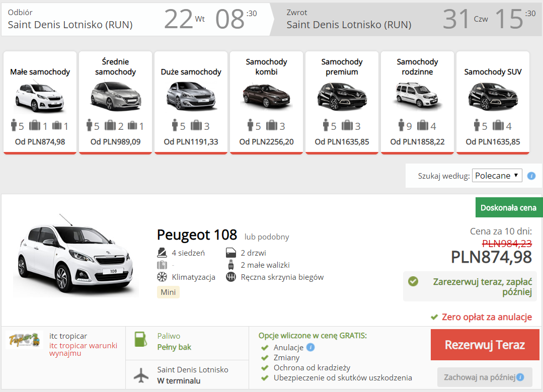Screen dimensions: 543x392
Task: Click the info icon next to Anulacje
Action: pyautogui.click(x=311, y=347)
